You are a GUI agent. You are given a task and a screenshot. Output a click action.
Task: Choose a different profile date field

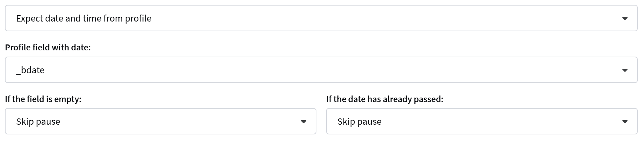coord(321,70)
